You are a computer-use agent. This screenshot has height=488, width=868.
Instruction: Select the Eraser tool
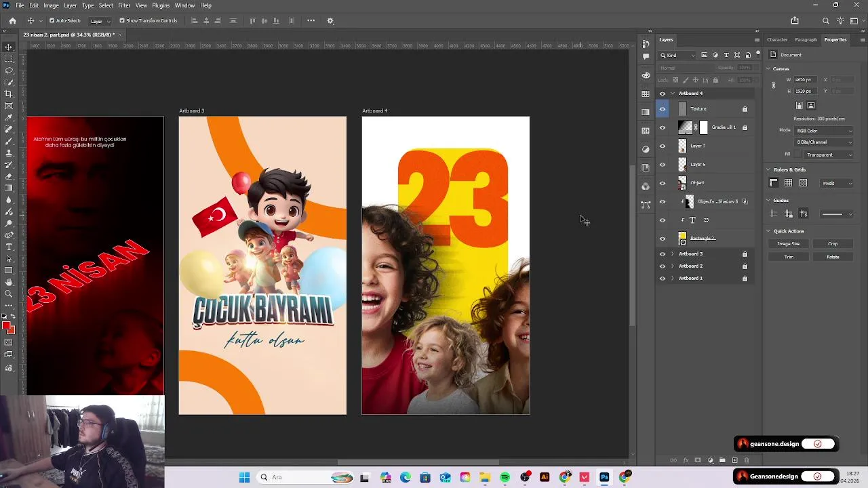pos(9,176)
